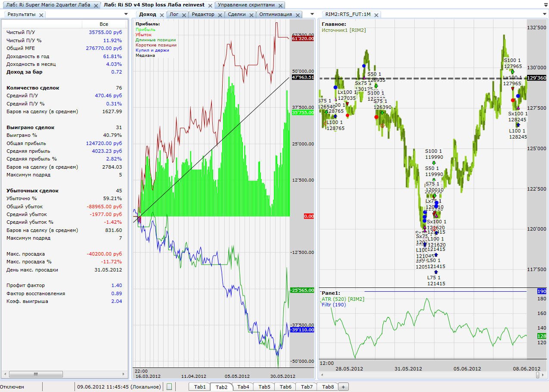Click the notepad icon in status bar

[169, 386]
